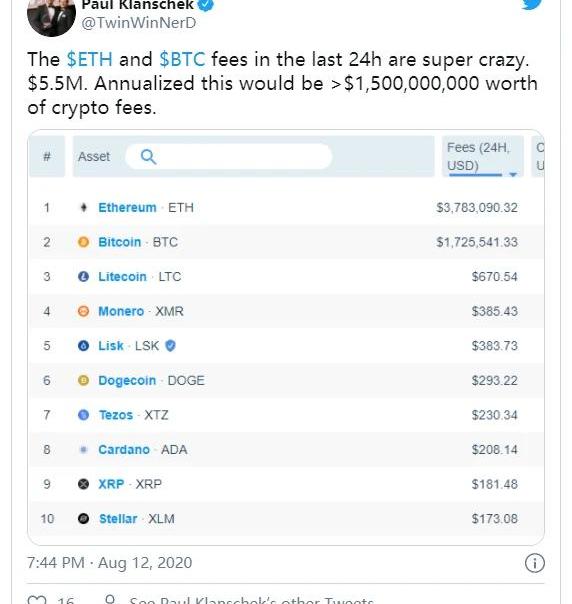Viewport: 572px width, 604px height.
Task: Click inside the asset search field
Action: (229, 157)
